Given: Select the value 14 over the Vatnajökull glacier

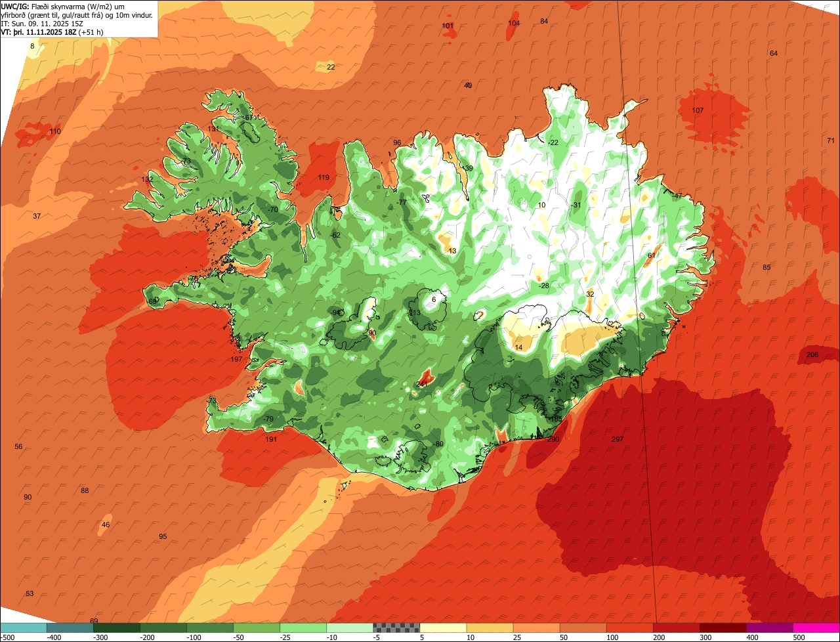Looking at the screenshot, I should pyautogui.click(x=518, y=347).
